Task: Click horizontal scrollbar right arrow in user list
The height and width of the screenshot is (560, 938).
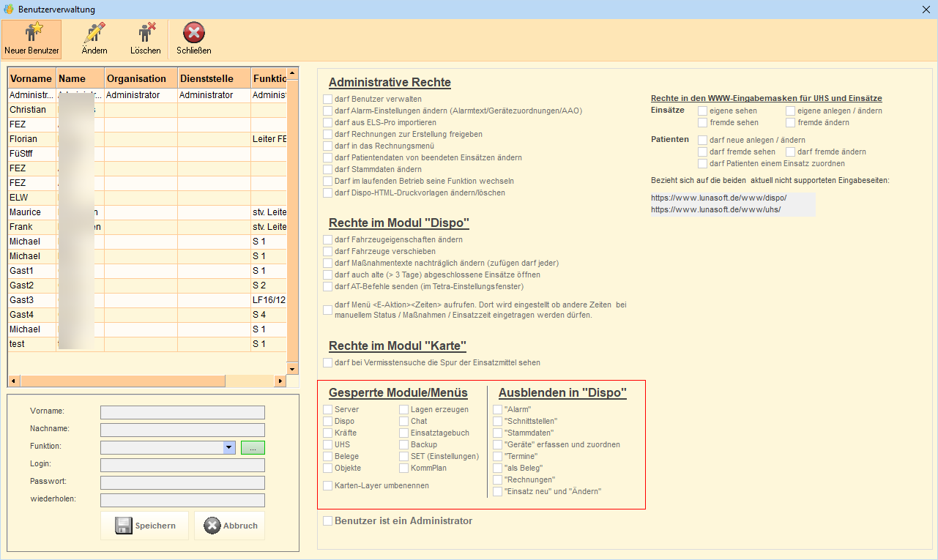Action: point(280,381)
